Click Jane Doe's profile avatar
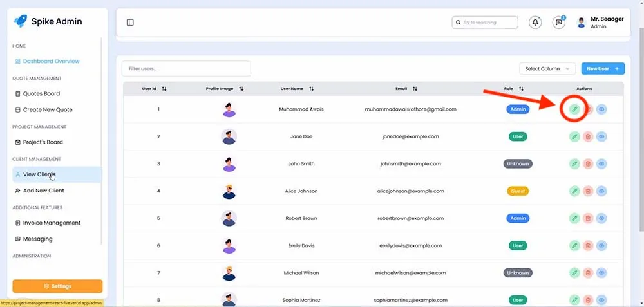 pyautogui.click(x=229, y=136)
